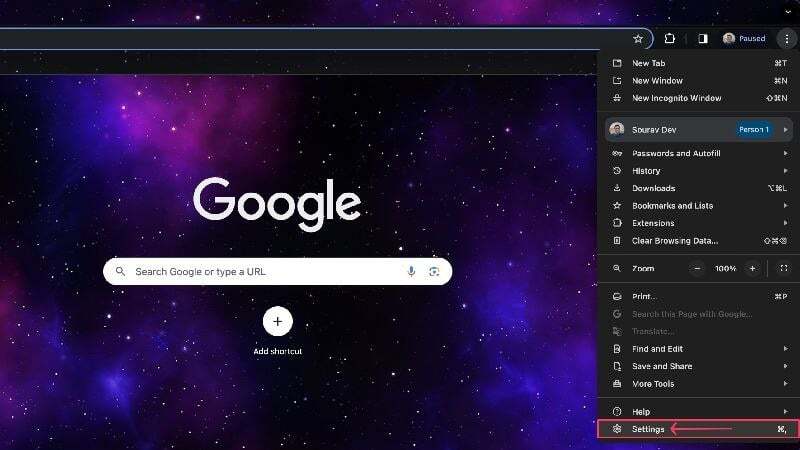
Task: Click the 100% zoom value
Action: pyautogui.click(x=725, y=268)
